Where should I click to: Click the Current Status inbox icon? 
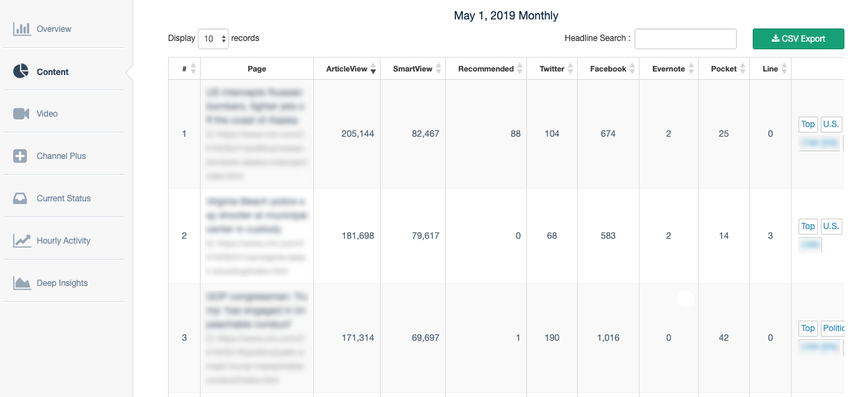[x=21, y=198]
